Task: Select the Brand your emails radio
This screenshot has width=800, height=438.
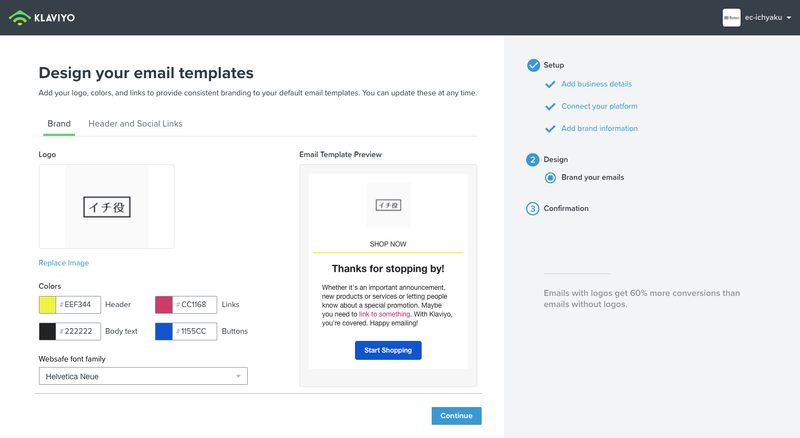Action: click(x=550, y=178)
